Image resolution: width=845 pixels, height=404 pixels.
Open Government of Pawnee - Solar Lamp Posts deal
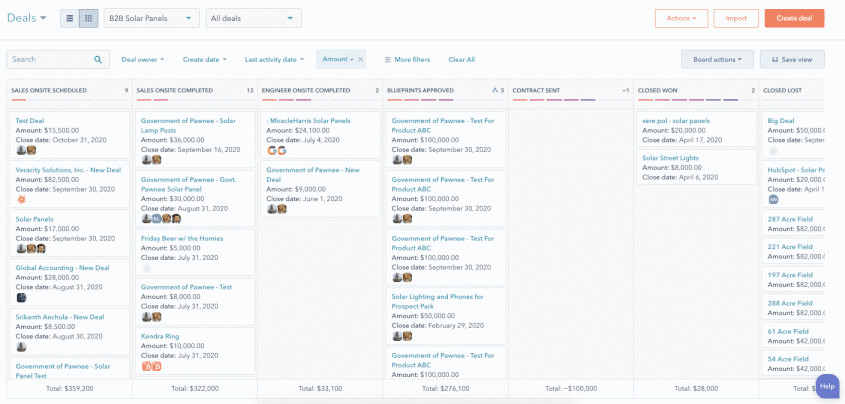[188, 126]
